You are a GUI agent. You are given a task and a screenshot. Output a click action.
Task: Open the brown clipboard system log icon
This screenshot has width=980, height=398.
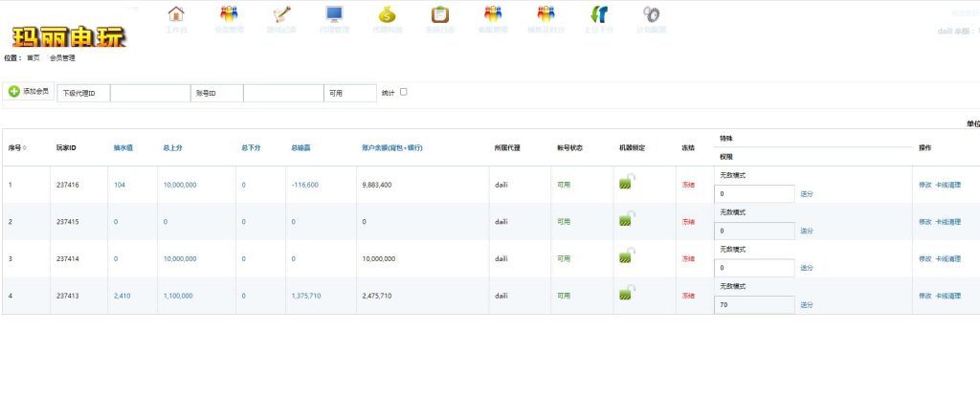(440, 13)
